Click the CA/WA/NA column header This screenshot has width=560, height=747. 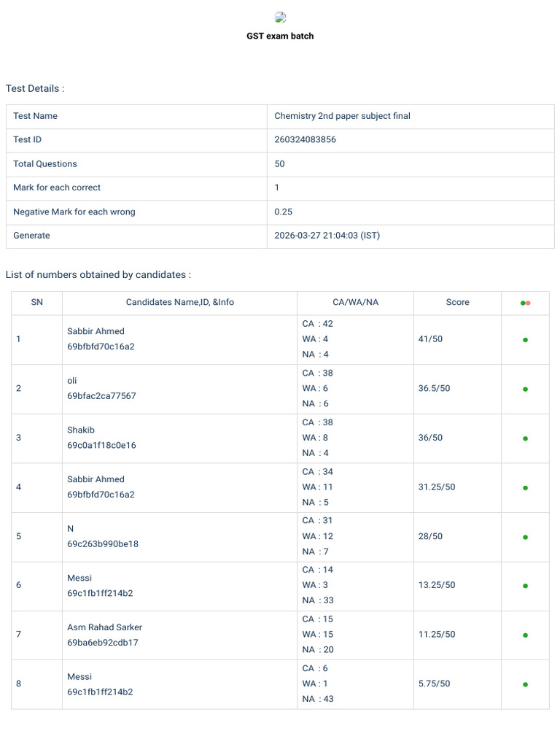point(356,302)
